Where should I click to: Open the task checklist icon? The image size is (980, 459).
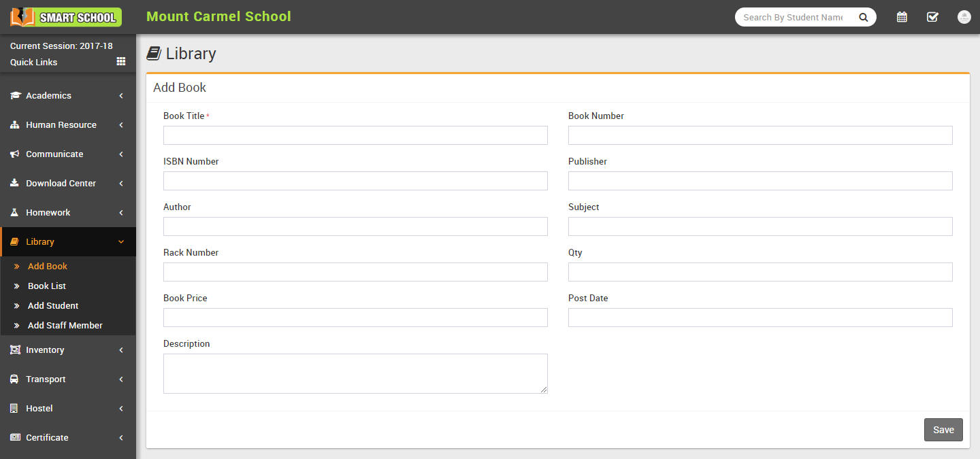(x=932, y=17)
